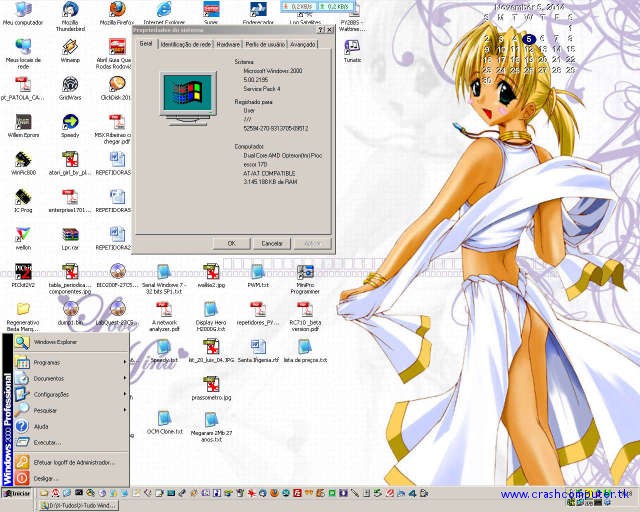Open the Perfis de usuário tab
This screenshot has width=640, height=512.
(x=265, y=45)
